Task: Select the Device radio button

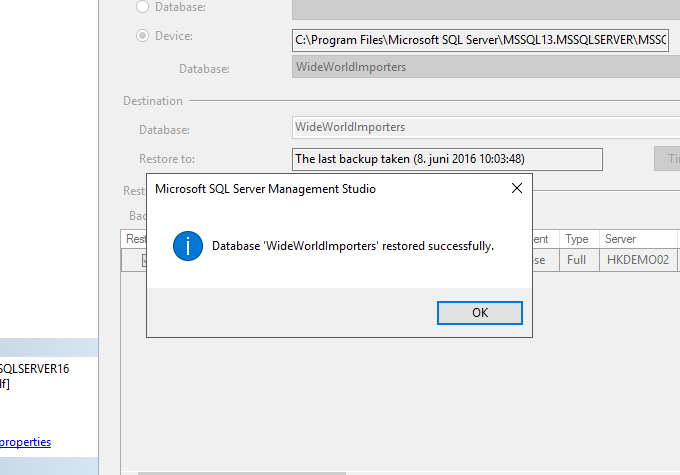Action: [142, 36]
